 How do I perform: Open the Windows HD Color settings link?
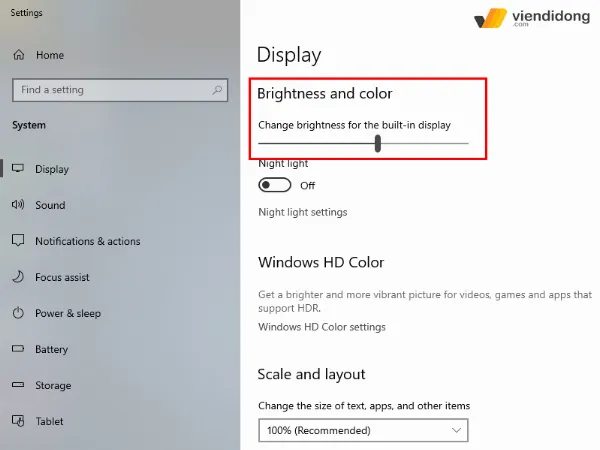pos(322,327)
